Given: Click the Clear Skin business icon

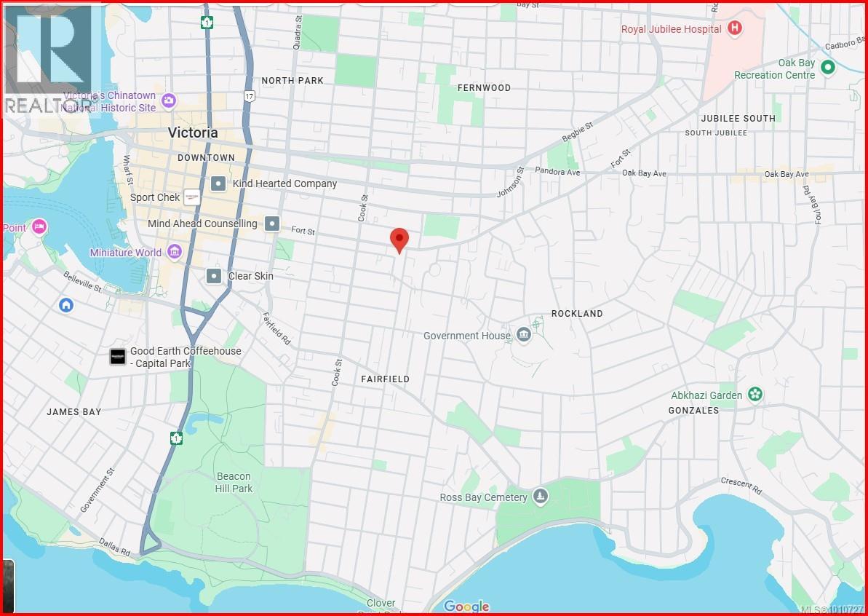Looking at the screenshot, I should click(214, 276).
